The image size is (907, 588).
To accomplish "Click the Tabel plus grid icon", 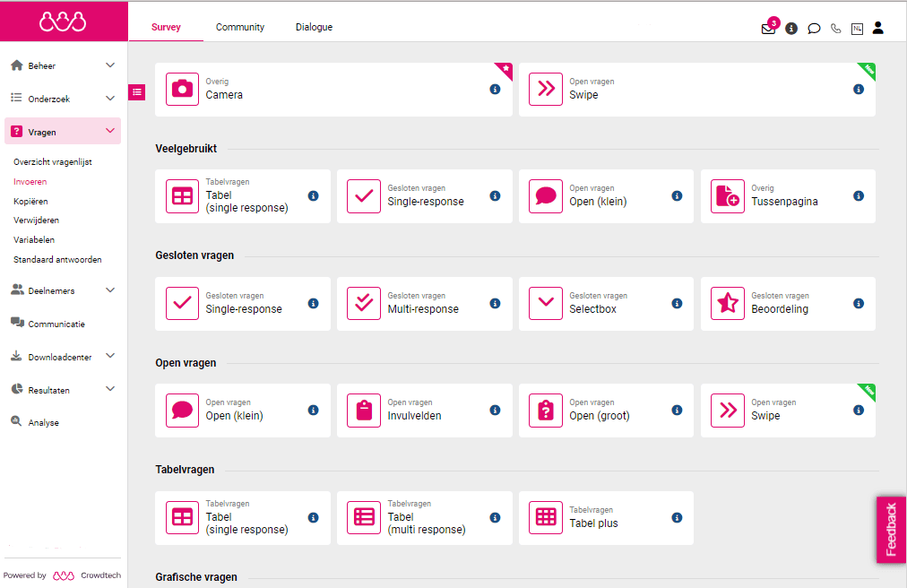I will (x=546, y=517).
